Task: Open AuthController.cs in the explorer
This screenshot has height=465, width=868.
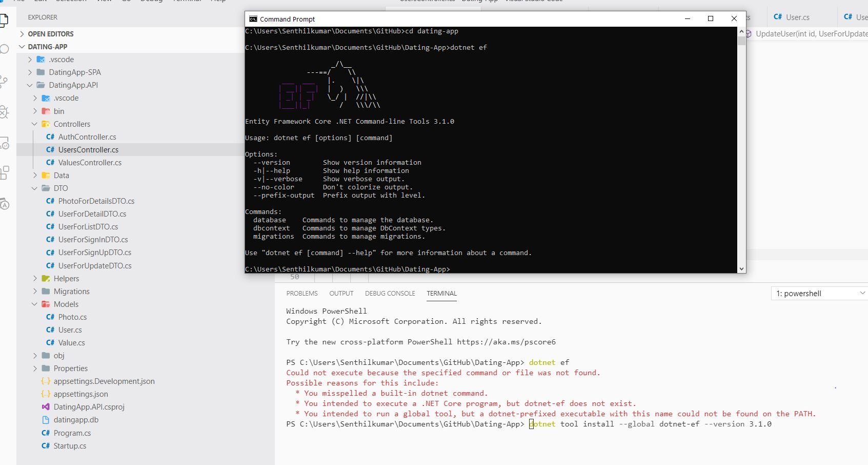Action: pos(87,137)
